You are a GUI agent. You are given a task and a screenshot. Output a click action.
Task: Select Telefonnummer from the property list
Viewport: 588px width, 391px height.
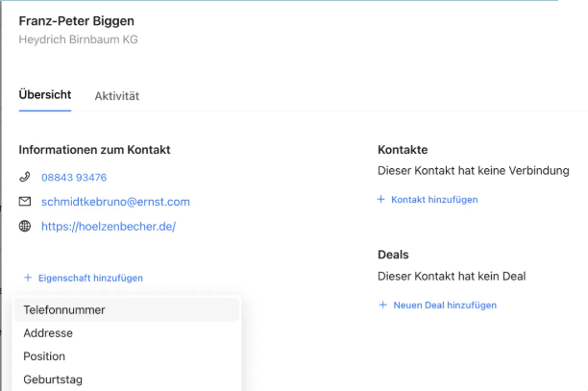tap(64, 310)
